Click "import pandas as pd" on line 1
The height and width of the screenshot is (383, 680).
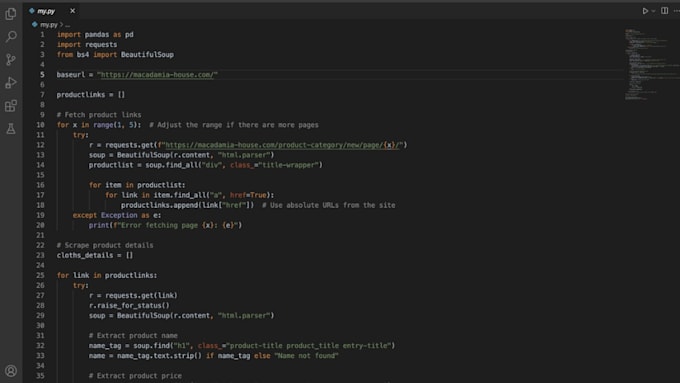pos(95,35)
